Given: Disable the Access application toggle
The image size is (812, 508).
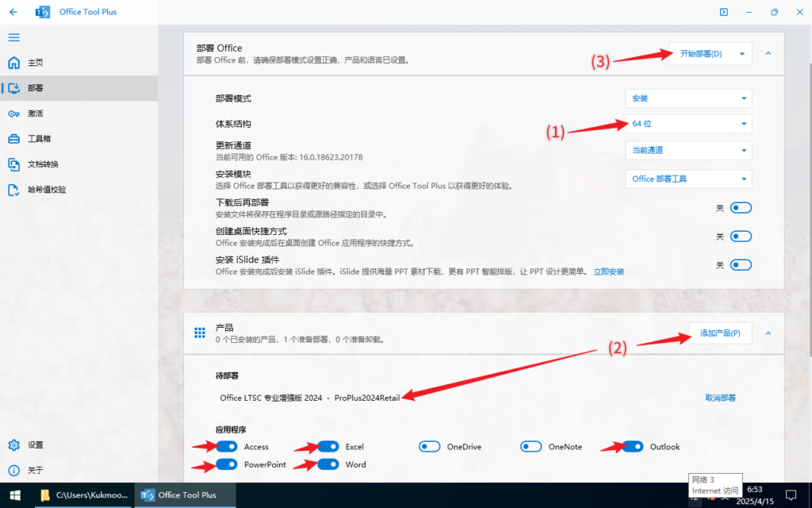Looking at the screenshot, I should [226, 446].
